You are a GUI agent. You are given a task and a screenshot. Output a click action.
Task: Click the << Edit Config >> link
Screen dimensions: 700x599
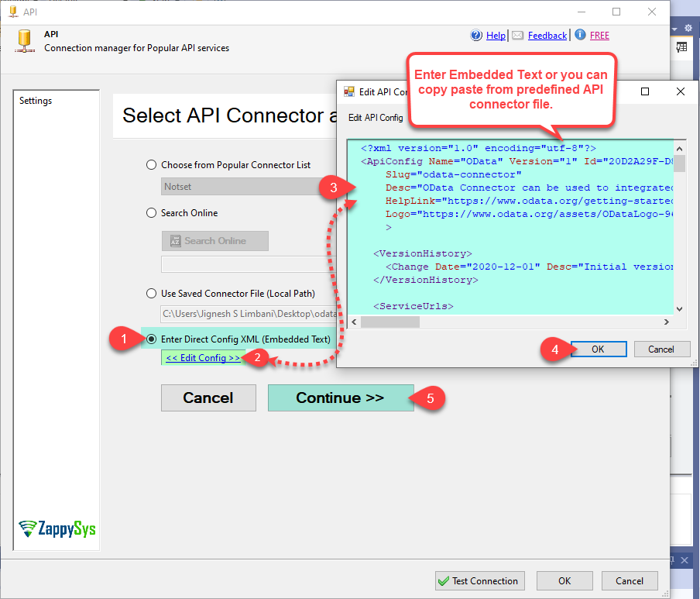203,358
